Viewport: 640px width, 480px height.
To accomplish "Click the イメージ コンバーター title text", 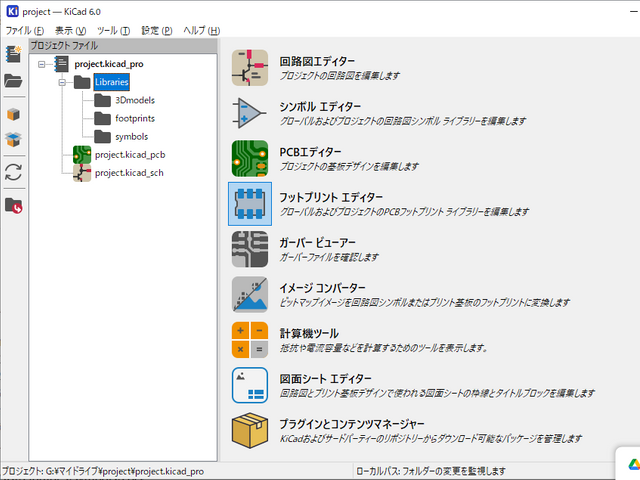I will 322,288.
